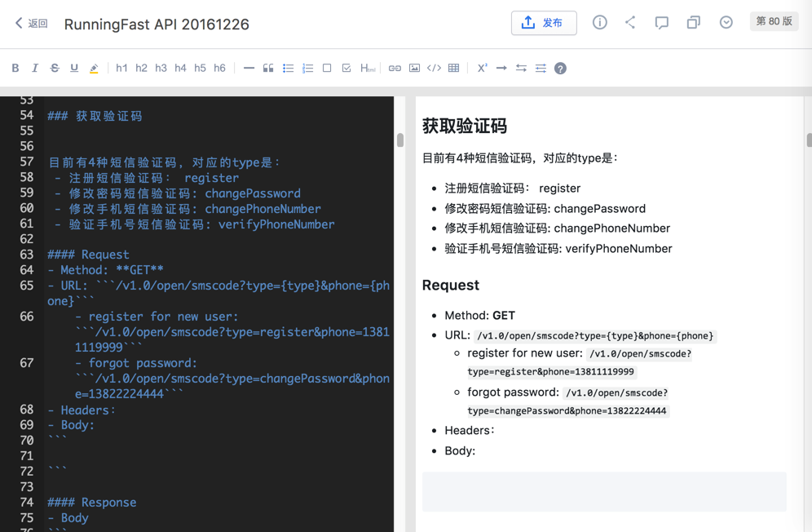Apply italic formatting

pyautogui.click(x=35, y=68)
